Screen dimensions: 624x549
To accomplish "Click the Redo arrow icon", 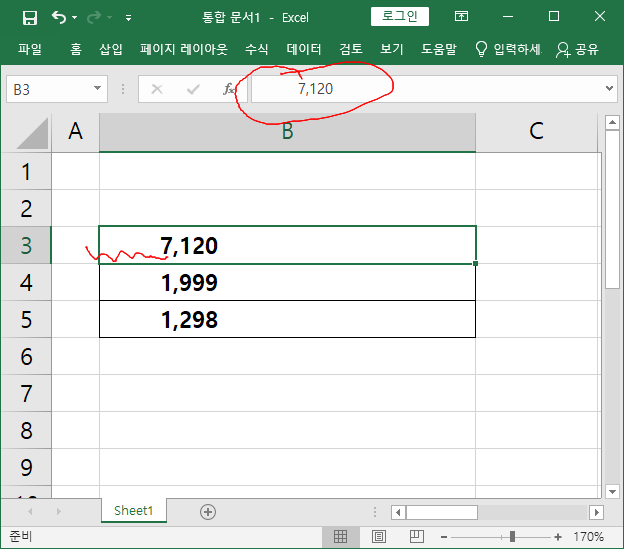I will 94,18.
